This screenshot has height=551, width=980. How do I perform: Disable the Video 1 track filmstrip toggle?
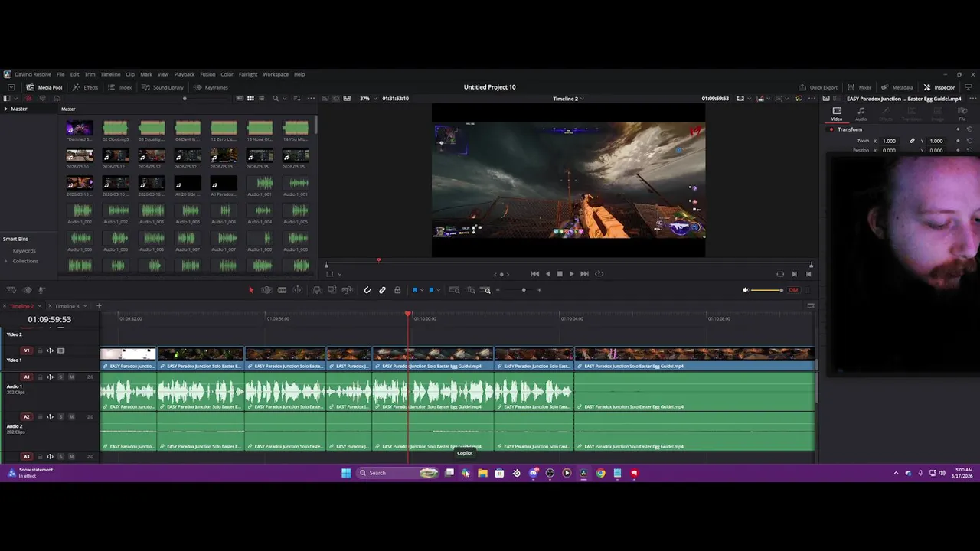61,350
